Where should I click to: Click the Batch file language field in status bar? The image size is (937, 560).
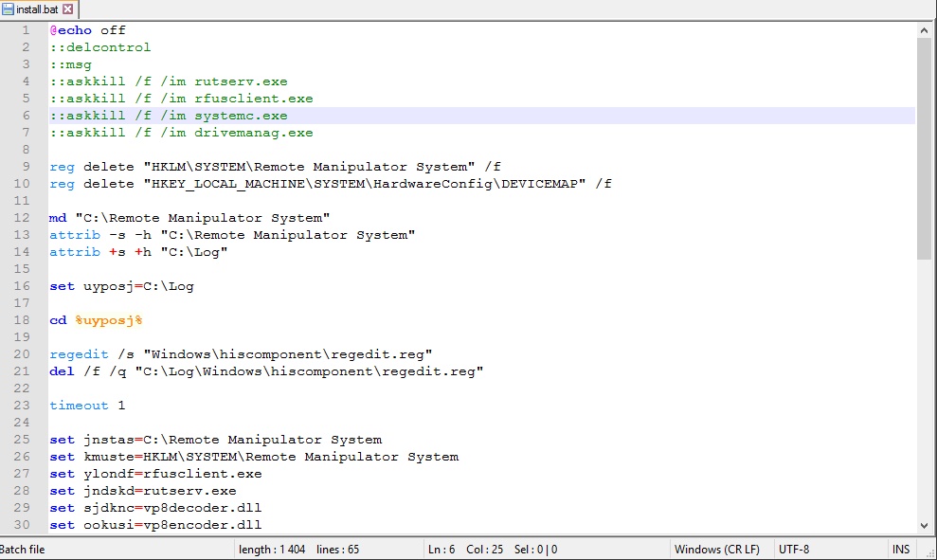pyautogui.click(x=23, y=549)
